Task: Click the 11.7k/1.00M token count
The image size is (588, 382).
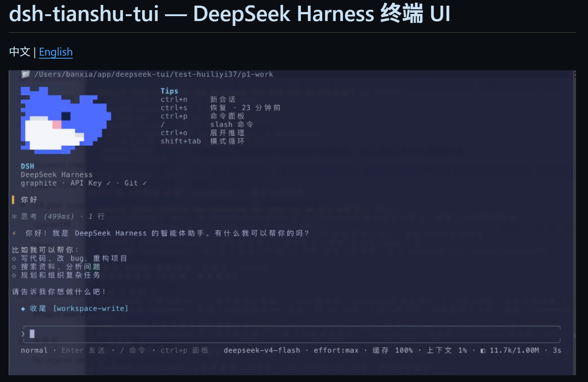Action: pos(514,350)
